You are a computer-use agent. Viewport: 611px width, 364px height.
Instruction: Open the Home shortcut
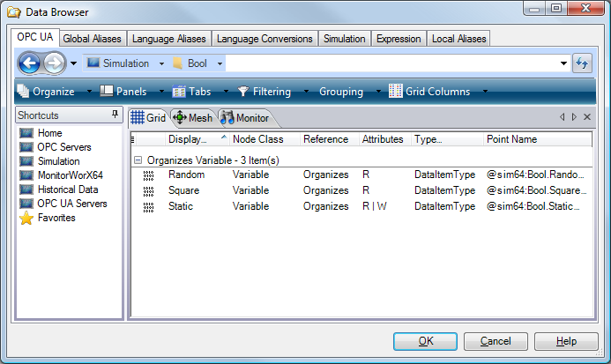pos(26,133)
